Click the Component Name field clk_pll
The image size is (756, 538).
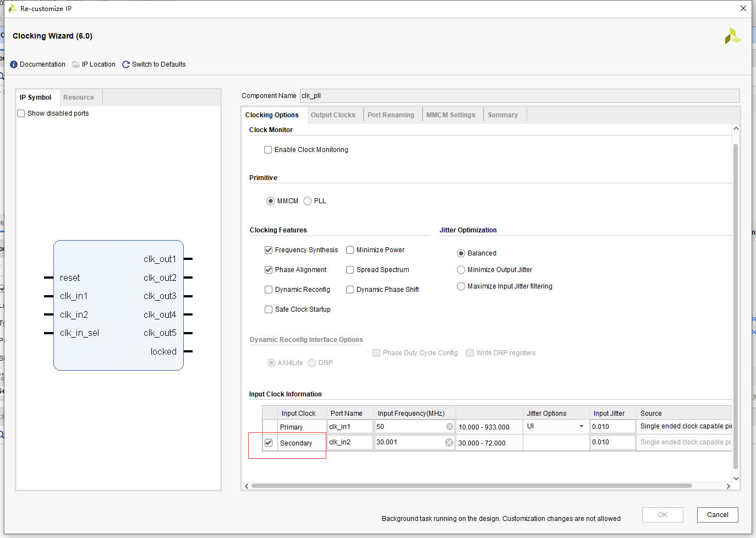tap(519, 96)
